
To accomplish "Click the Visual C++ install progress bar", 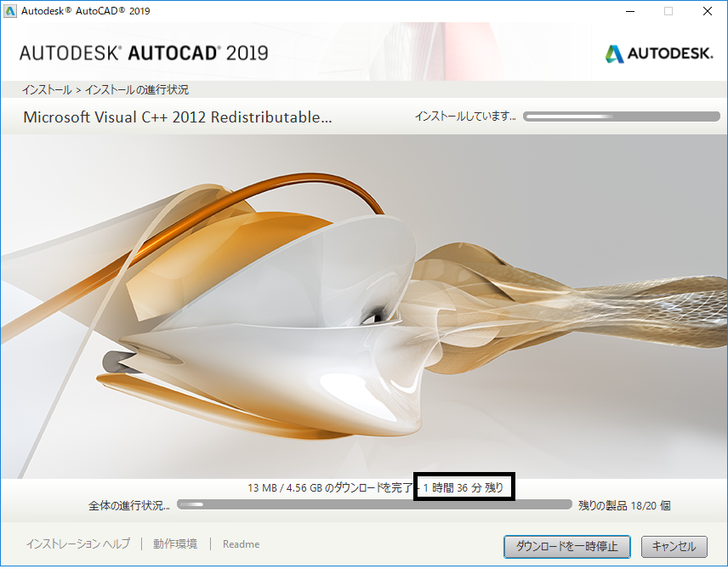I will click(x=621, y=117).
